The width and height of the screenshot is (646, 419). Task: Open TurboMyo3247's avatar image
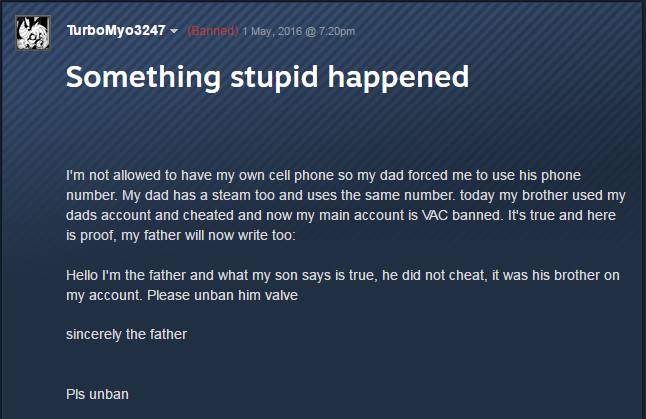[x=33, y=33]
